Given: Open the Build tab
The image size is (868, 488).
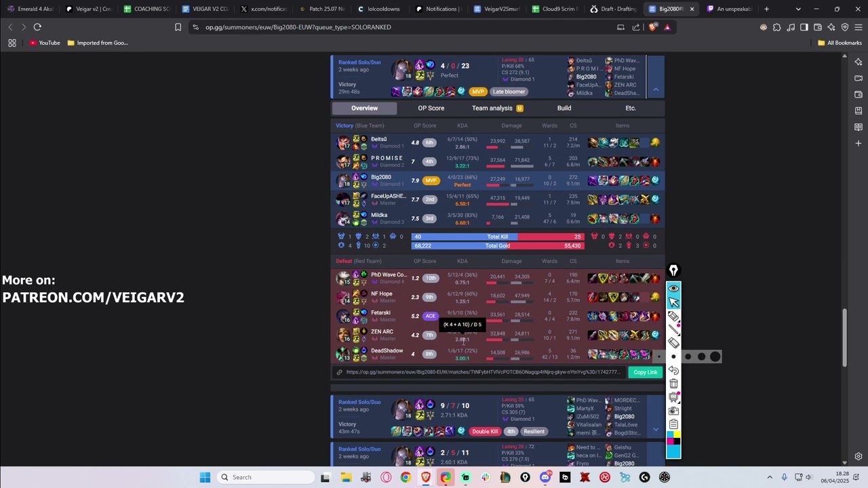Looking at the screenshot, I should point(564,108).
